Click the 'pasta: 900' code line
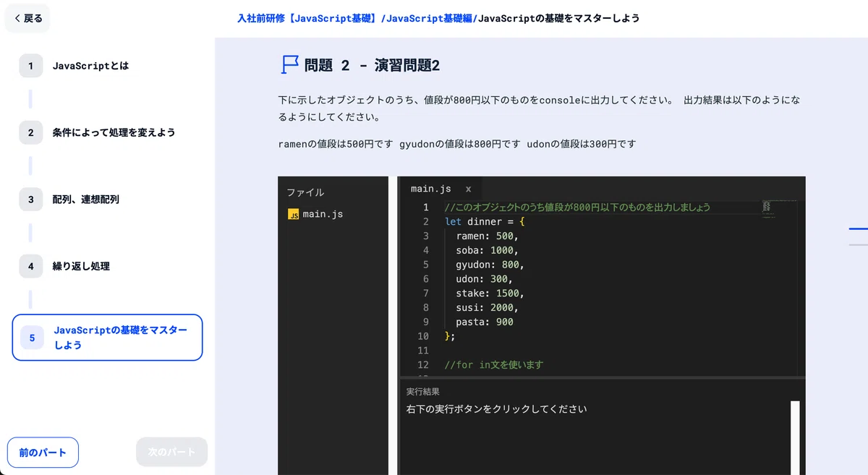Screen dimensions: 868x475 point(485,322)
